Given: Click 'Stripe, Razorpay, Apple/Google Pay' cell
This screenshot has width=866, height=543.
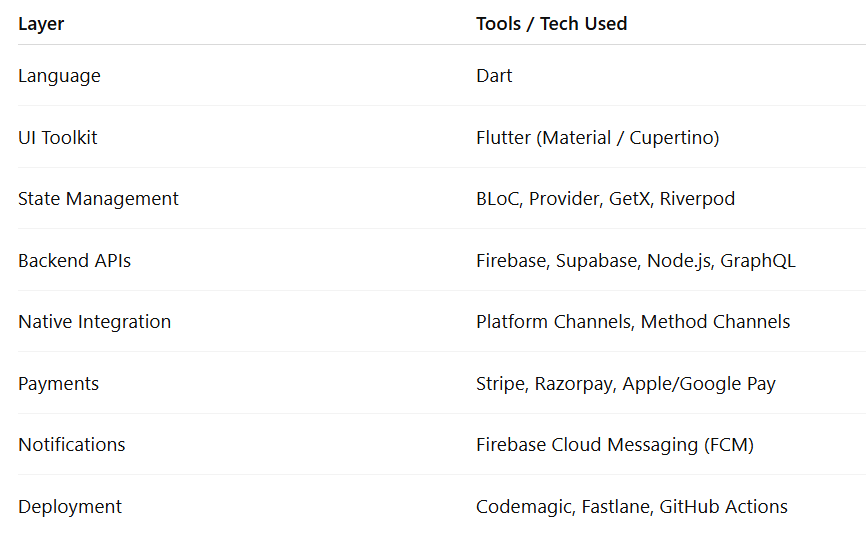Looking at the screenshot, I should point(625,383).
